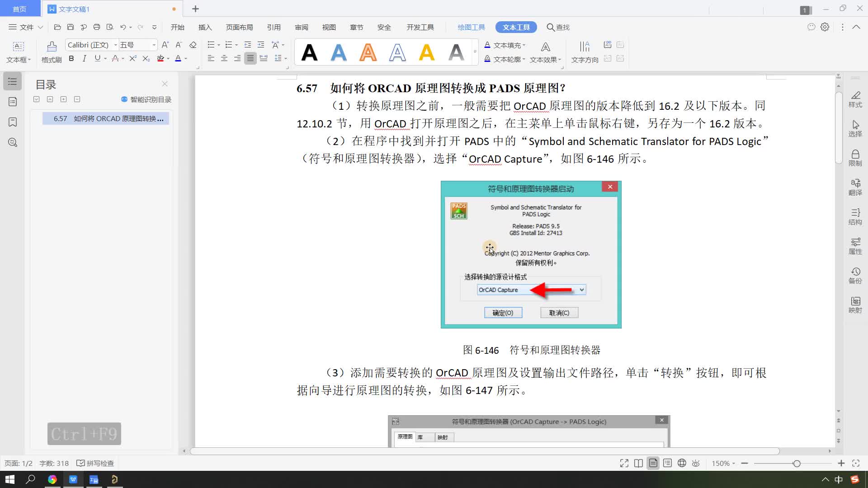Decrease font size with A- icon
This screenshot has height=488, width=868.
(x=179, y=45)
